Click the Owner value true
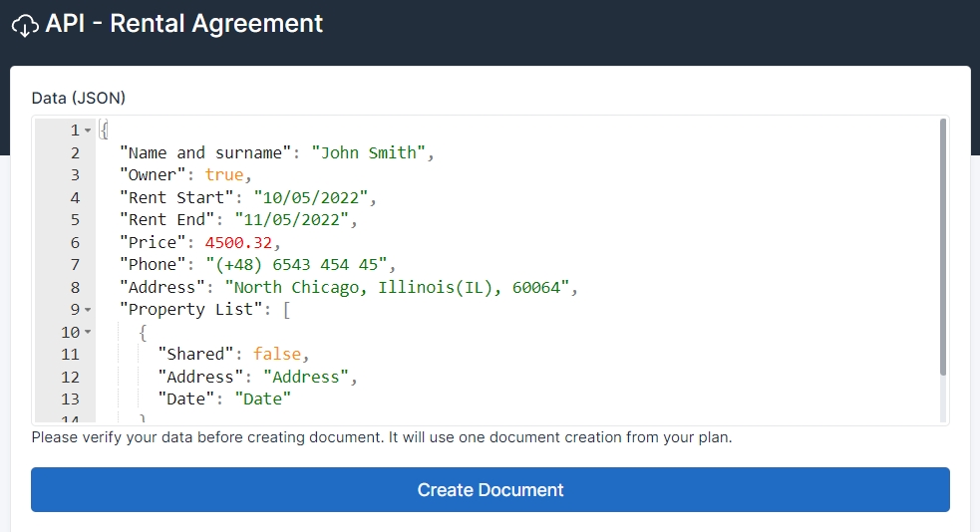This screenshot has height=532, width=980. coord(224,175)
